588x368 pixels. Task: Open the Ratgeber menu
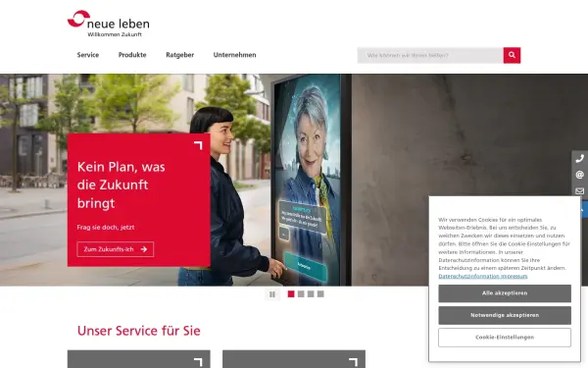pyautogui.click(x=180, y=55)
